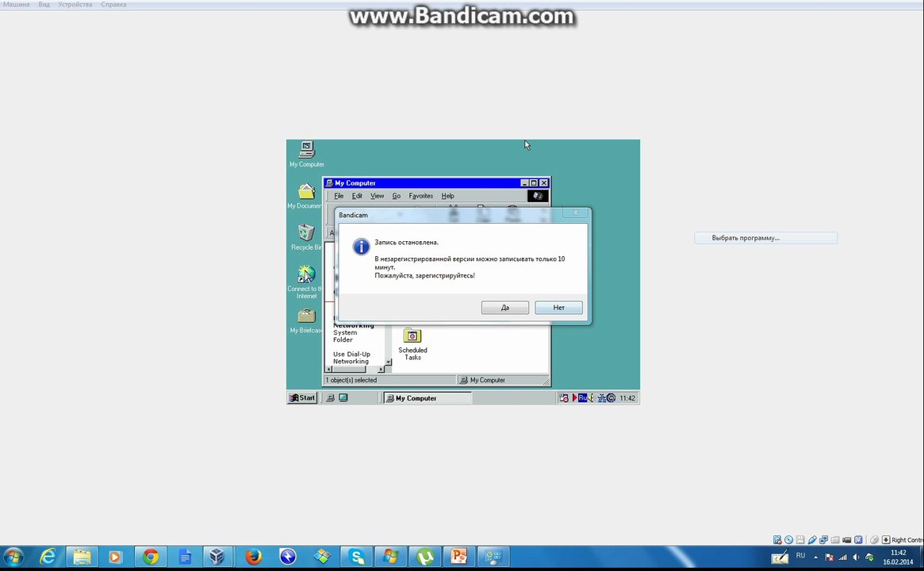Select the My Documents desktop icon
924x571 pixels.
coord(305,196)
